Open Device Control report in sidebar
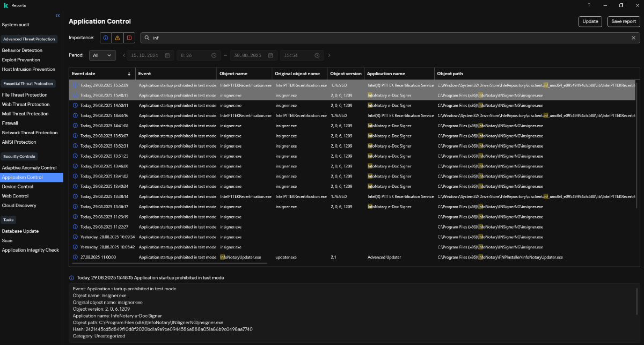Screen dimensions: 644x345 tap(18, 187)
